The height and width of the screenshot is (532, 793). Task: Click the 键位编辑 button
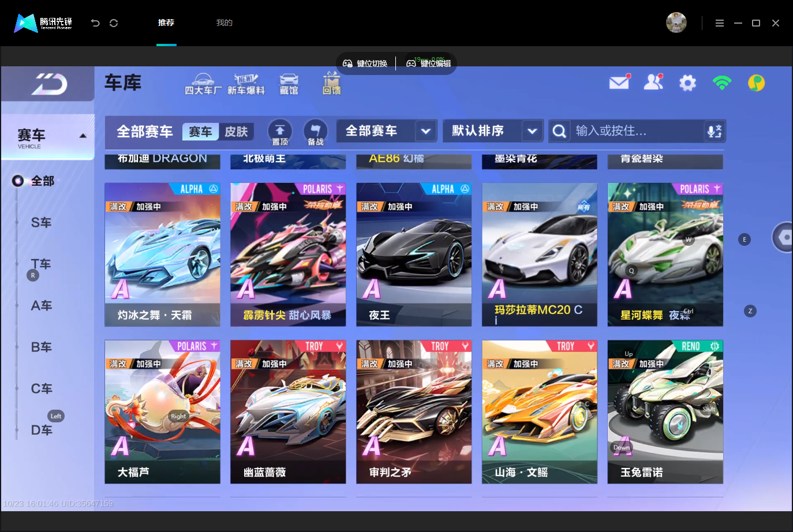tap(429, 63)
